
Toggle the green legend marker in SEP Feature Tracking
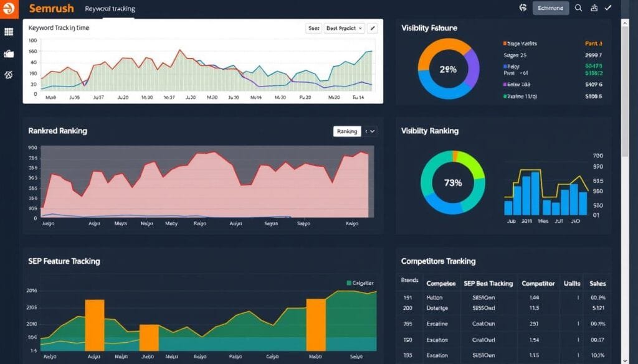(348, 283)
